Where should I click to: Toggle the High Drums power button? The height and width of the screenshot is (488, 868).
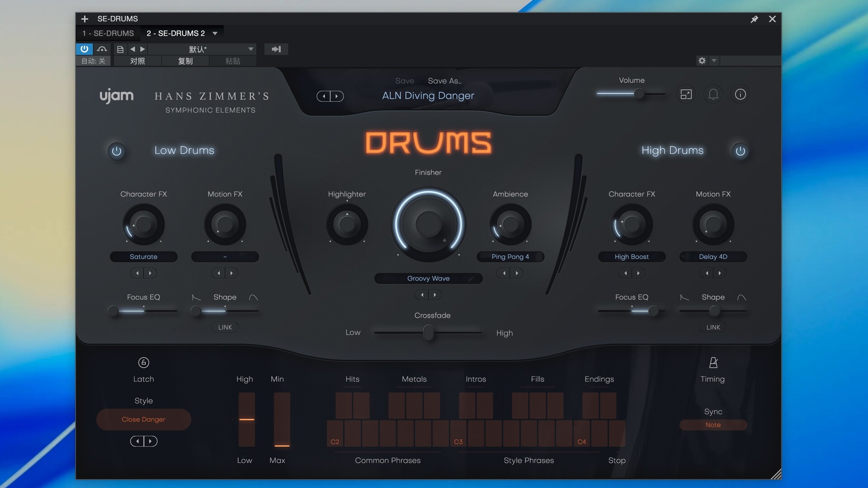740,151
